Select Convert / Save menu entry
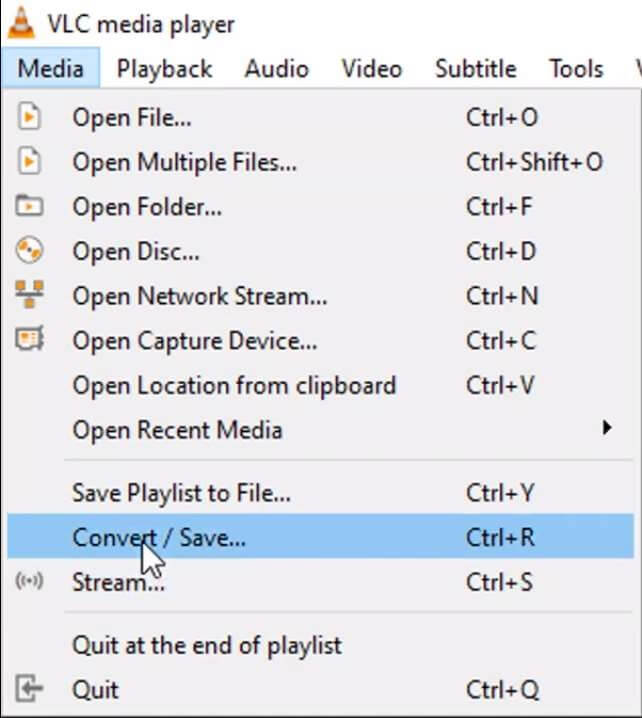 (159, 537)
